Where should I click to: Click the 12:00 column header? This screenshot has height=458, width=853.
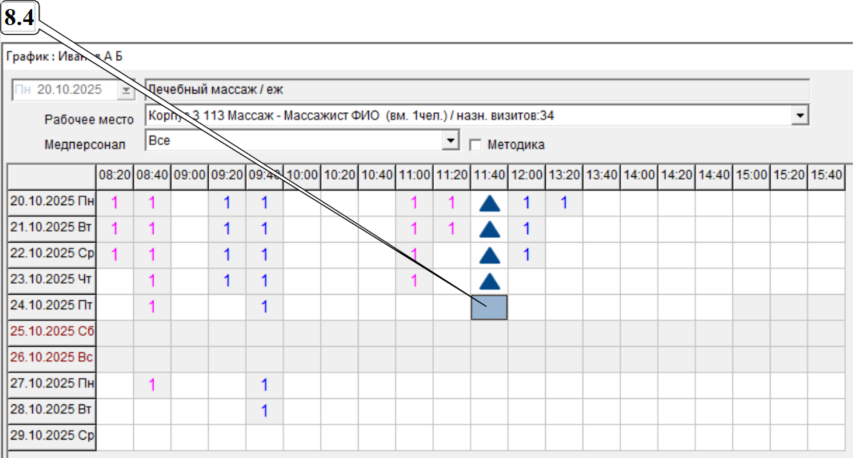tap(526, 175)
